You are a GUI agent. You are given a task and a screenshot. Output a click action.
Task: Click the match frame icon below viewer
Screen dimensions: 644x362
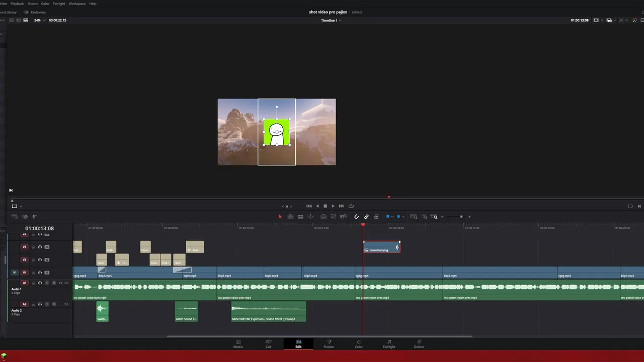[630, 206]
